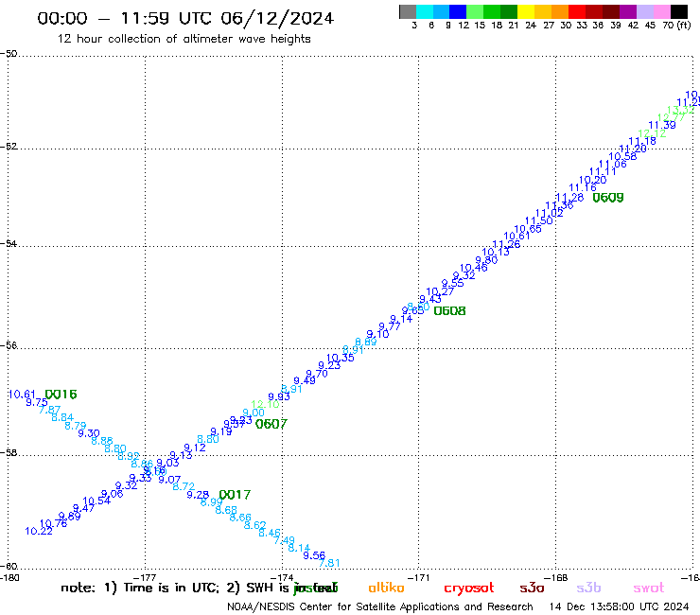Click the wave height value 7.81
Viewport: 700px width, 615px height.
[329, 563]
